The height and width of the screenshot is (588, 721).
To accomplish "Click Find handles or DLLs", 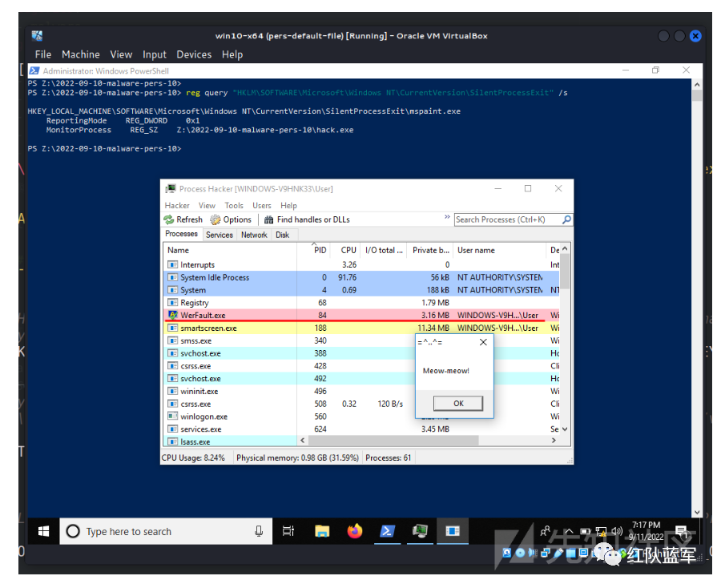I will 307,219.
